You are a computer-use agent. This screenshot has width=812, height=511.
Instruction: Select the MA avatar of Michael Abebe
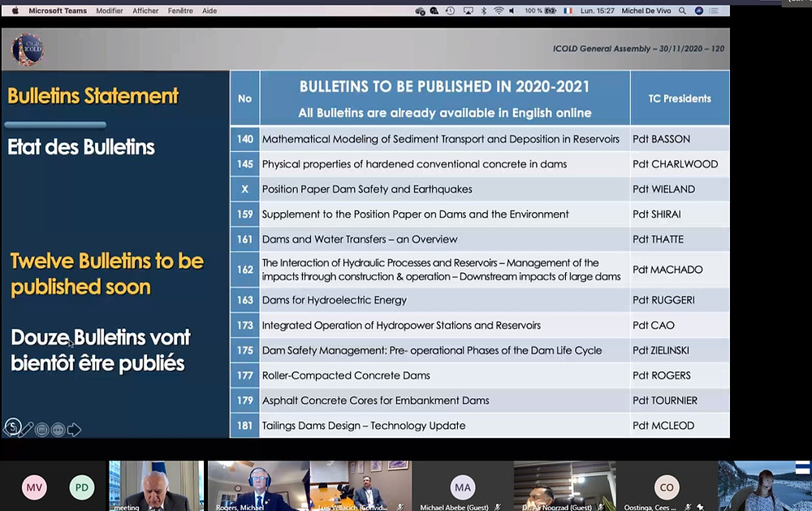[463, 487]
